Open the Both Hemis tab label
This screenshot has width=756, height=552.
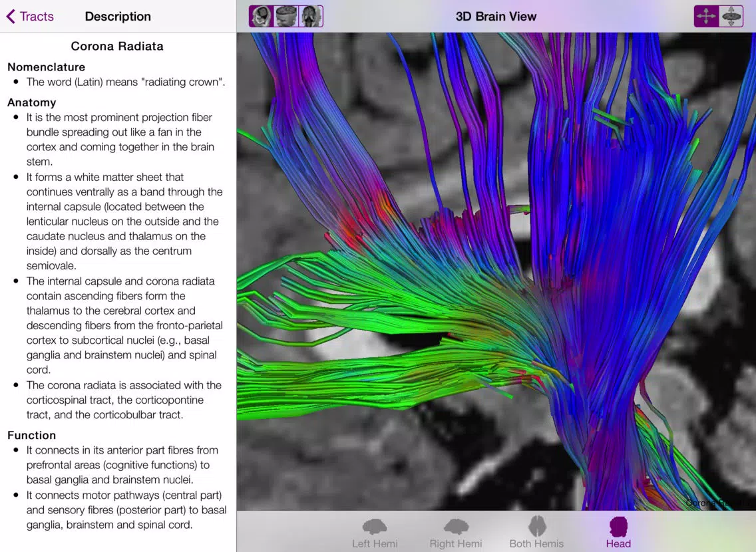coord(536,544)
